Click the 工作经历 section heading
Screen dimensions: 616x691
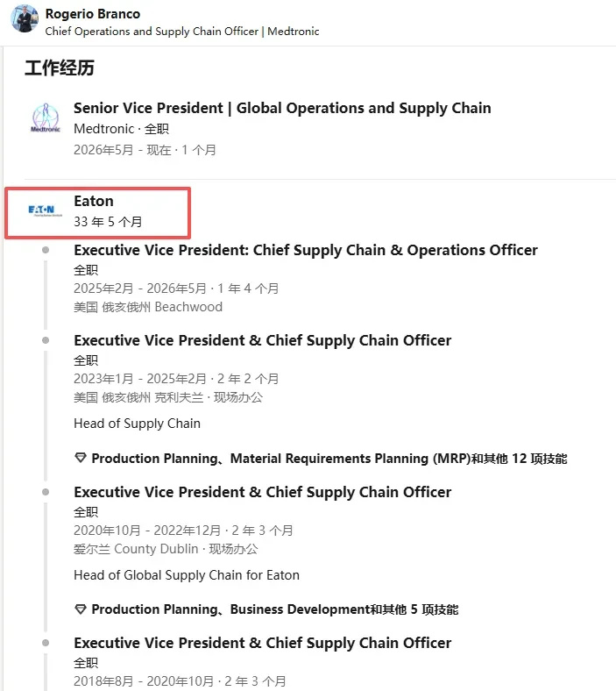[60, 68]
